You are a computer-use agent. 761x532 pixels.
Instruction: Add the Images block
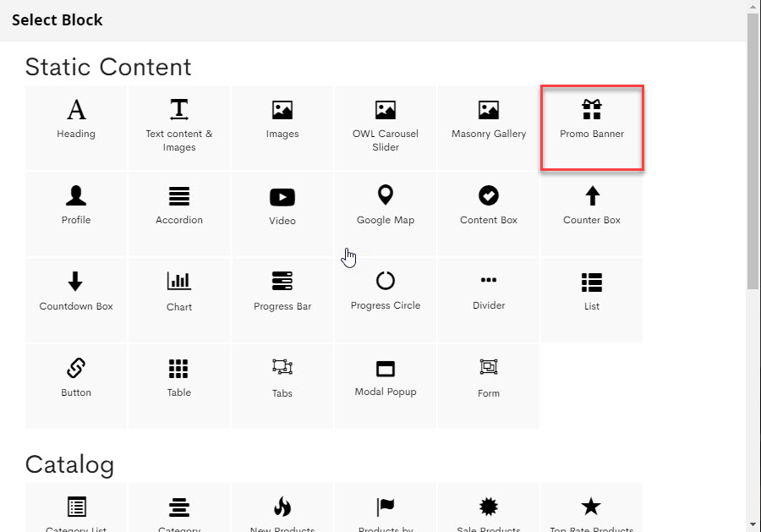coord(282,129)
